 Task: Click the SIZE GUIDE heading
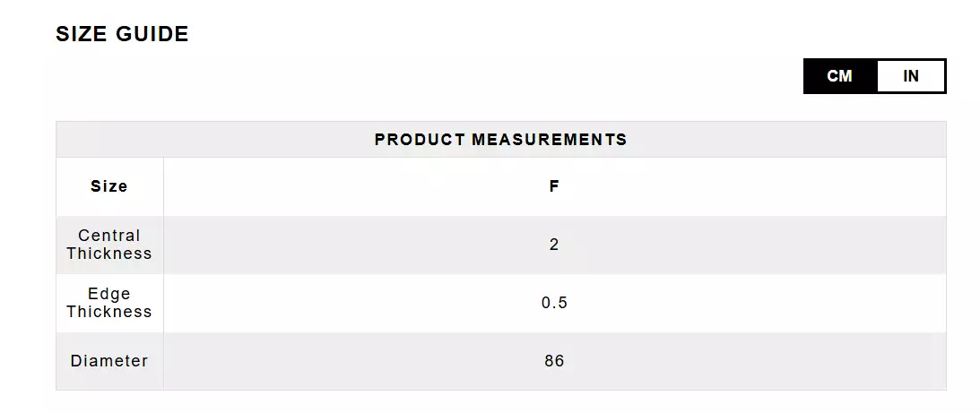tap(122, 34)
